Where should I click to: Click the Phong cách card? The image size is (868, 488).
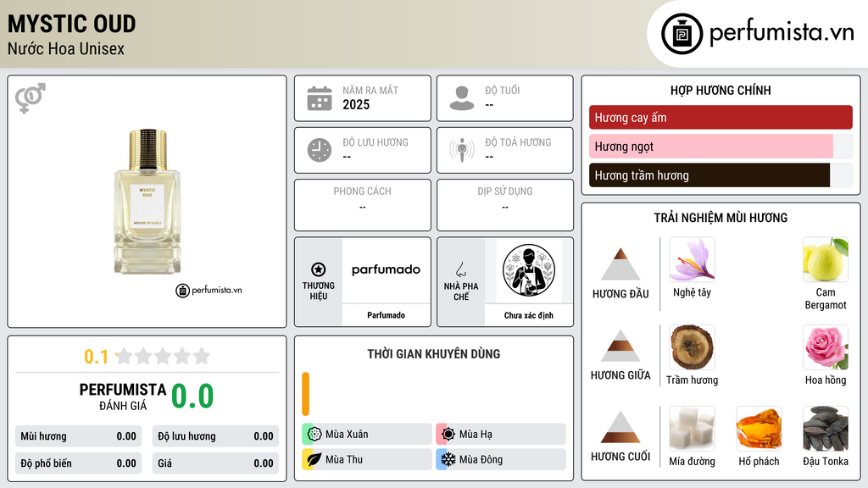click(x=363, y=205)
